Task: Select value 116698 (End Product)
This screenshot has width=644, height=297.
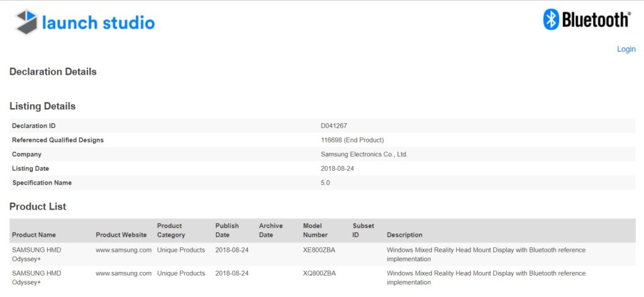Action: pyautogui.click(x=352, y=140)
